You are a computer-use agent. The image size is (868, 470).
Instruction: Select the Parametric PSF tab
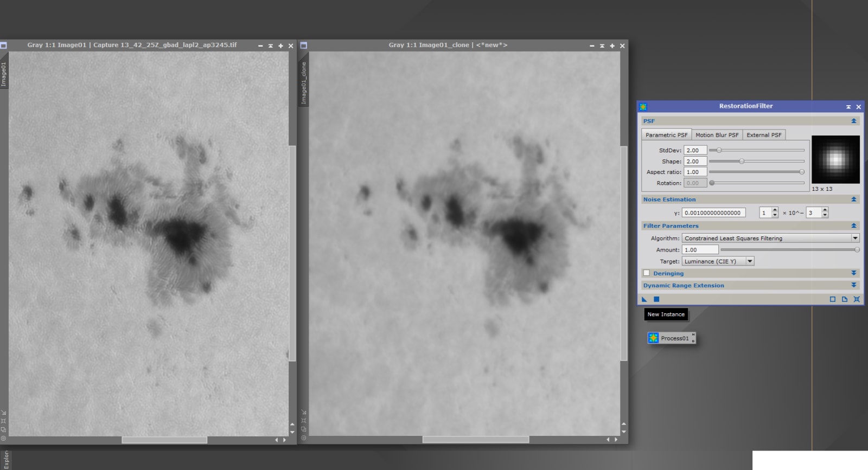pyautogui.click(x=666, y=135)
